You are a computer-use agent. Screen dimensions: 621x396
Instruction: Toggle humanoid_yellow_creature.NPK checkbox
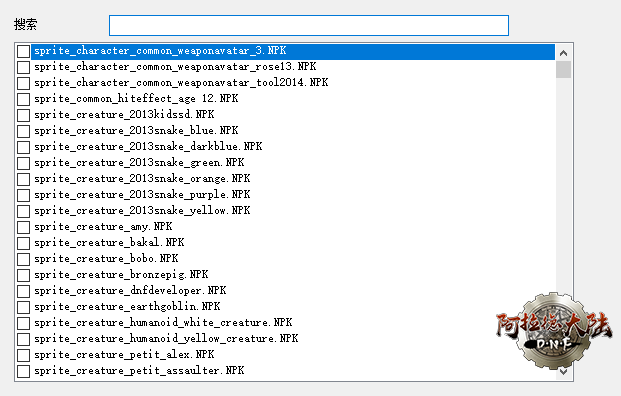click(23, 339)
